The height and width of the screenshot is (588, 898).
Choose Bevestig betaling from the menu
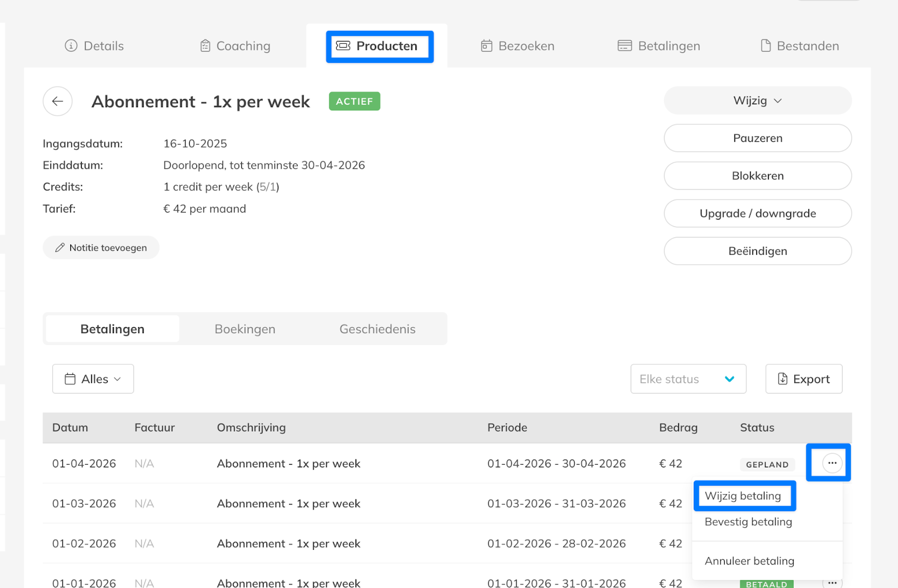coord(749,522)
